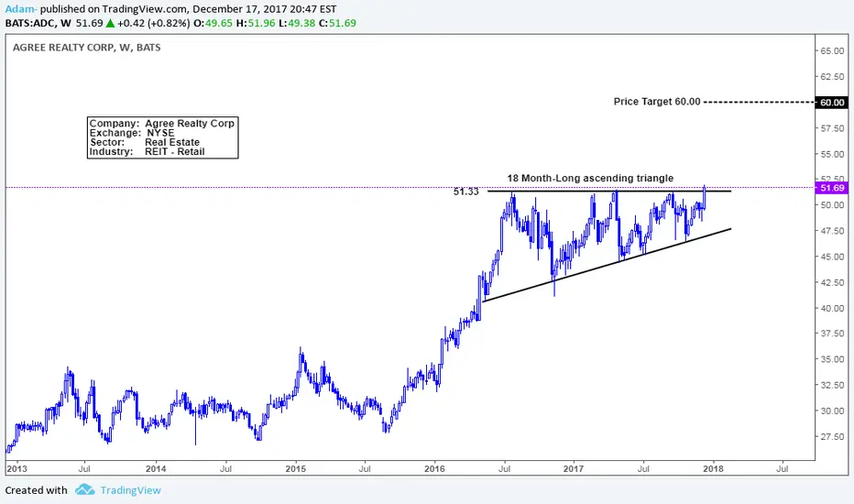This screenshot has width=854, height=504.
Task: Click the O:49.65 open value
Action: (x=213, y=23)
